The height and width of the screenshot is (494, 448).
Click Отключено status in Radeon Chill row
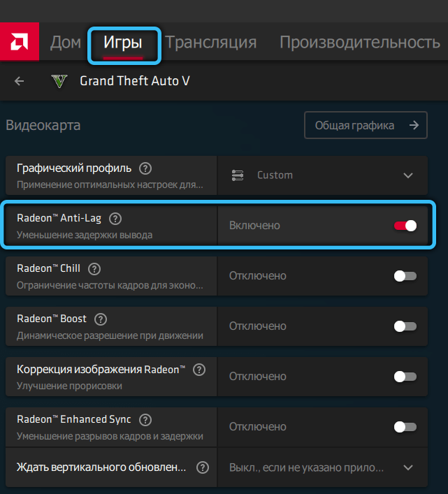[258, 276]
